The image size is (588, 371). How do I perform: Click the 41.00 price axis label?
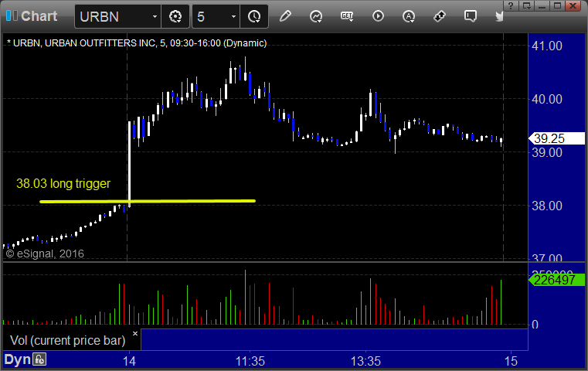pos(547,46)
